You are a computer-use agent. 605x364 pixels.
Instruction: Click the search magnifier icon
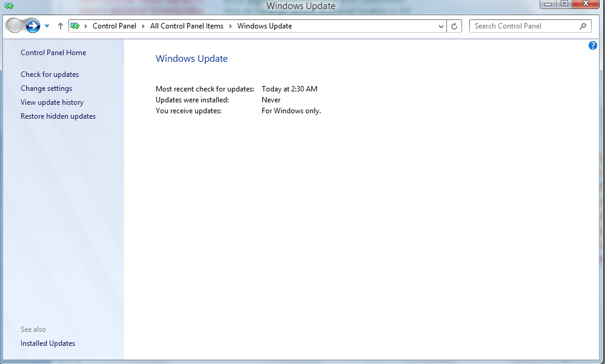[x=583, y=26]
